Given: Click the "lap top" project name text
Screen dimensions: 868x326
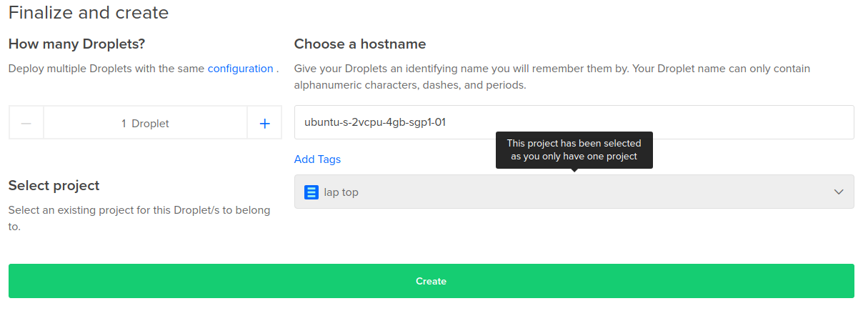Looking at the screenshot, I should coord(341,192).
